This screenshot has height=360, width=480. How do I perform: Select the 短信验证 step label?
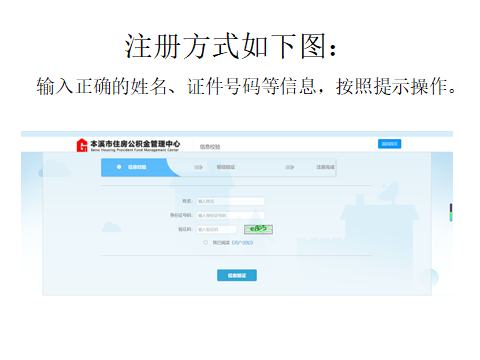(x=226, y=167)
